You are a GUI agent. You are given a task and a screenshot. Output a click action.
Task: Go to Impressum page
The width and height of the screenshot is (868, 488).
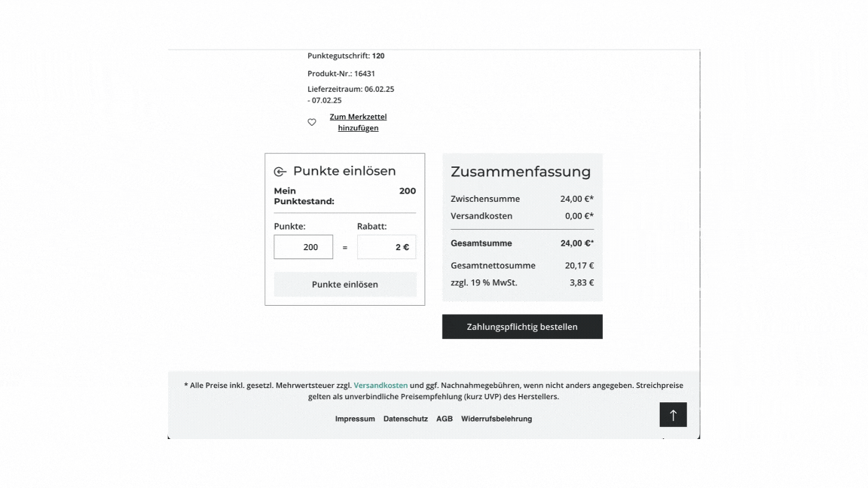pos(355,419)
